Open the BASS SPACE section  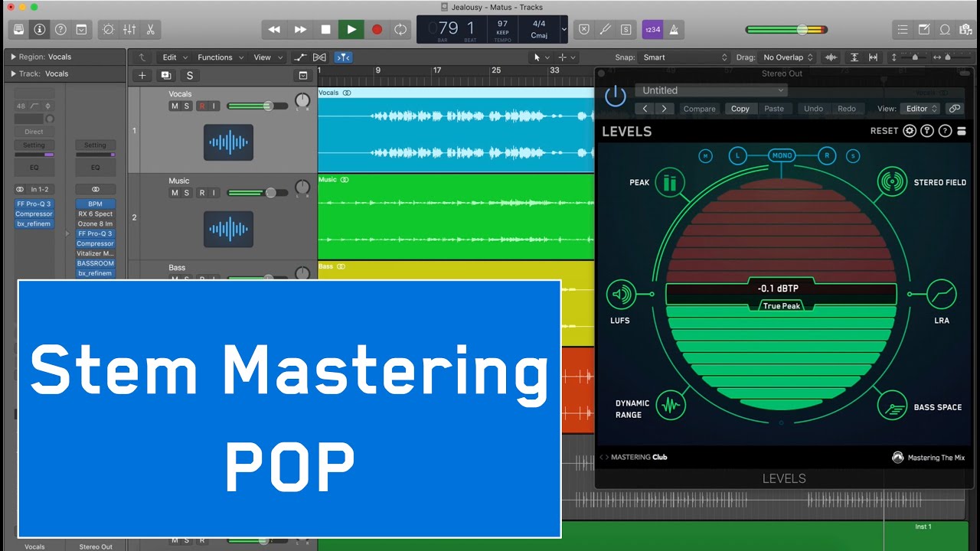pyautogui.click(x=891, y=406)
